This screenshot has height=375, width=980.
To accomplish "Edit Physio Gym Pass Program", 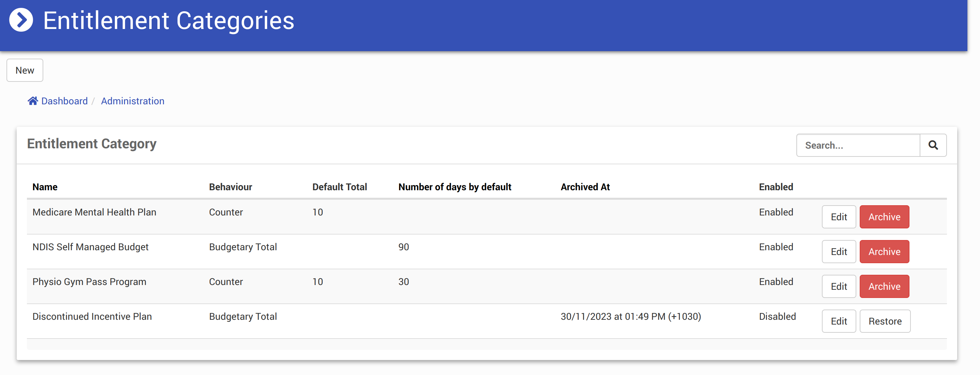I will [839, 286].
